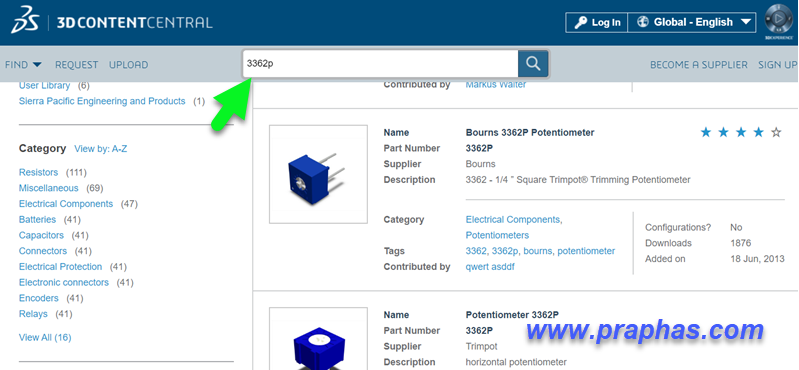799x370 pixels.
Task: Click the third rating star
Action: pyautogui.click(x=741, y=133)
